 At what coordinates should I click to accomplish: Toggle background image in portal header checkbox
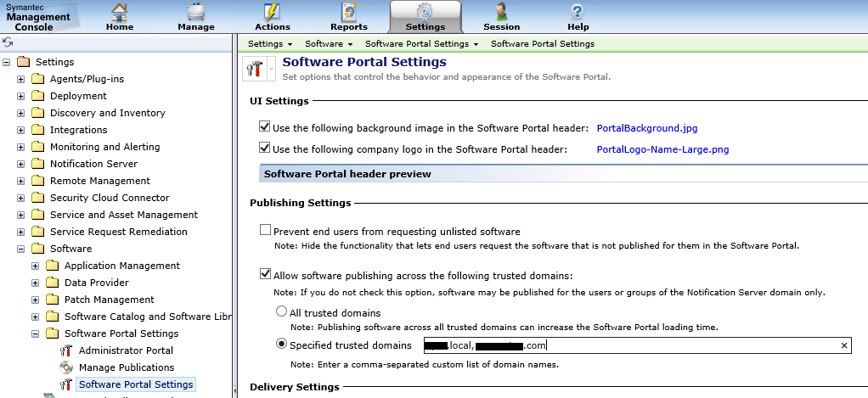(x=265, y=126)
